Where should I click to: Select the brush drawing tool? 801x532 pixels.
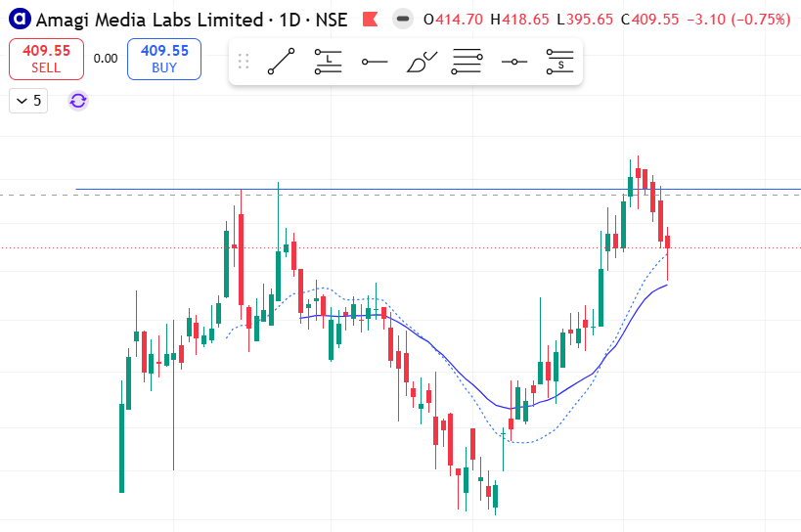click(422, 62)
